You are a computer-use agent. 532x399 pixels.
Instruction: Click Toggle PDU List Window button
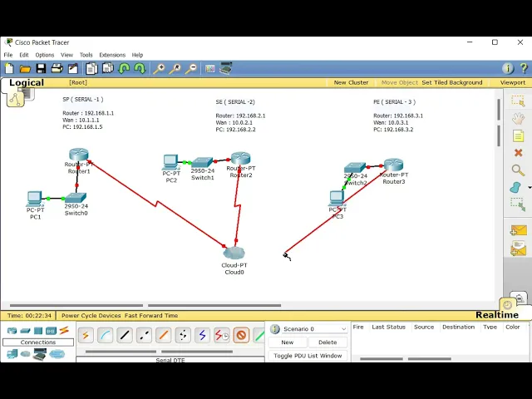click(x=308, y=356)
